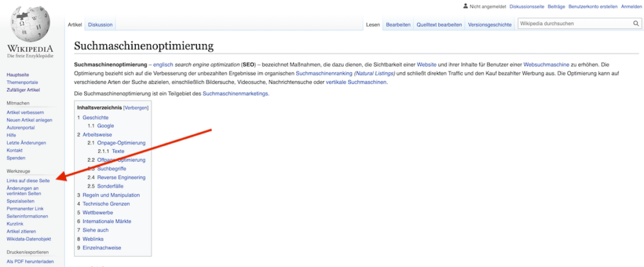Screen dimensions: 644x267
Task: Click the not-logged-in user icon
Action: pos(465,6)
